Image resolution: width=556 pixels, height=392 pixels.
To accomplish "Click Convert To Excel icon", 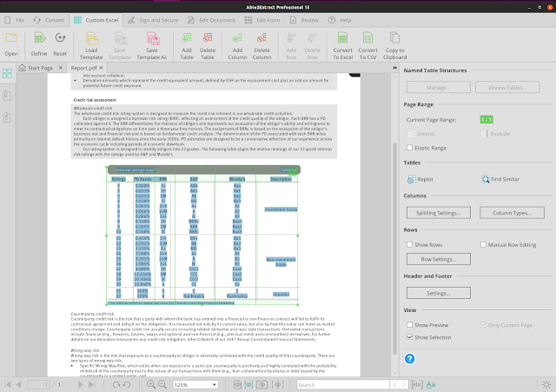I will (342, 38).
